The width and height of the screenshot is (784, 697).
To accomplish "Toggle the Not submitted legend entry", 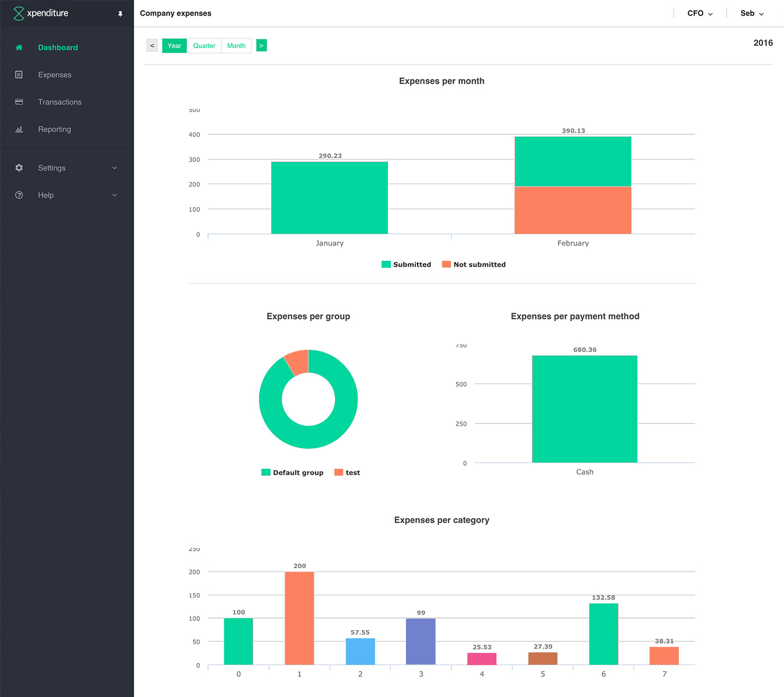I will point(474,264).
